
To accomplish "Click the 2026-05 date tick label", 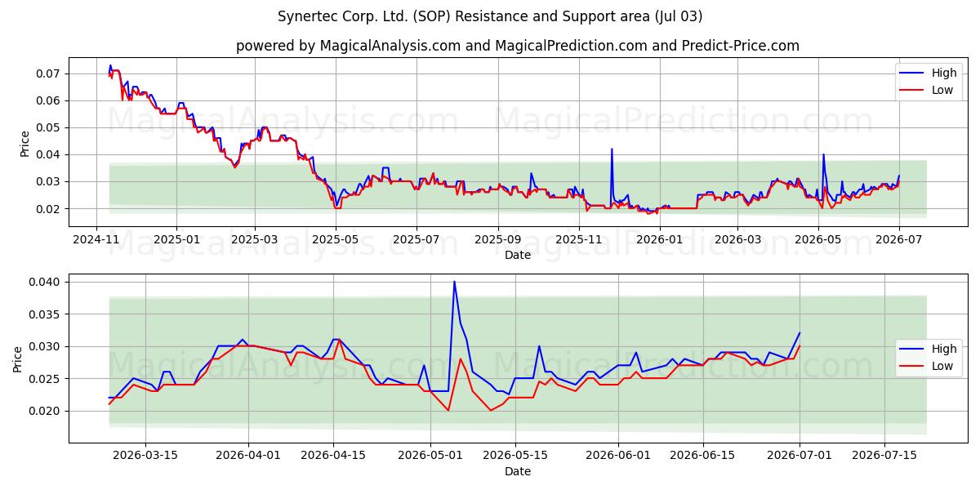I will tap(817, 239).
